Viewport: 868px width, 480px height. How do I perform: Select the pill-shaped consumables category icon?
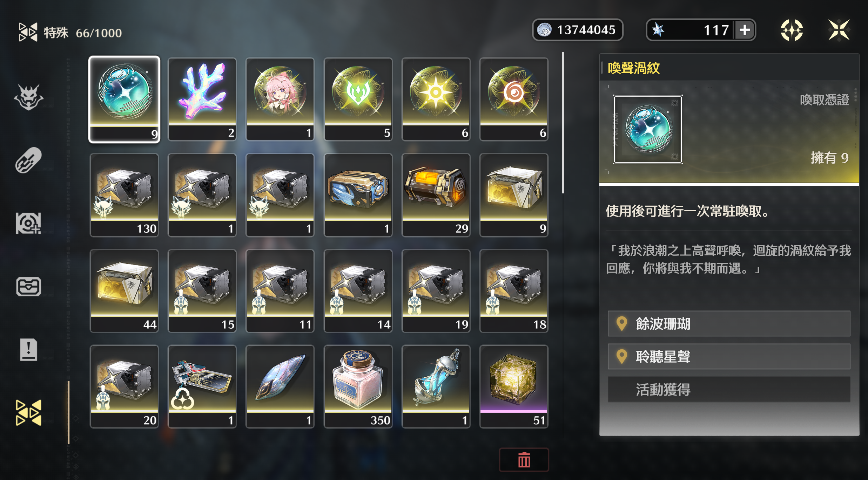[x=29, y=160]
